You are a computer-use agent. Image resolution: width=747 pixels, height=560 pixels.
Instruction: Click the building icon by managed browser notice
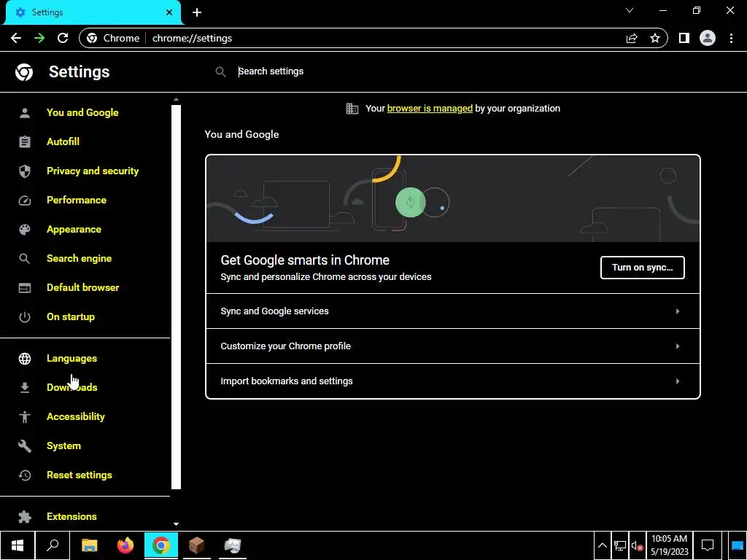coord(352,109)
